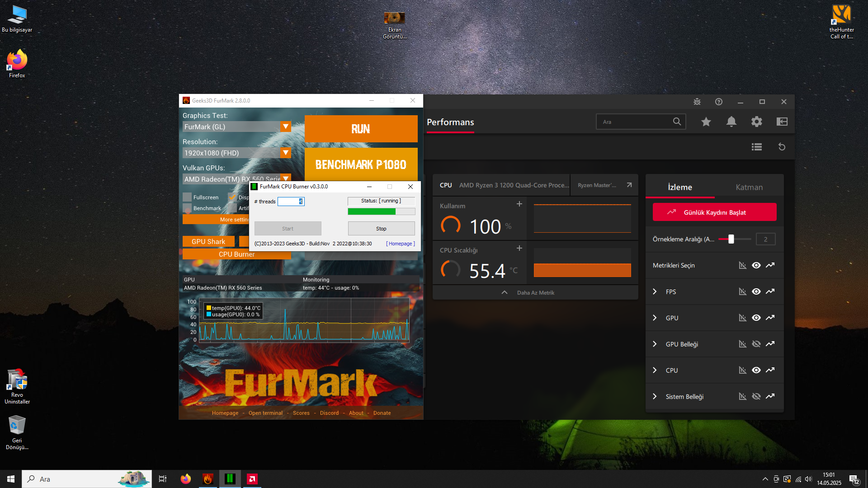Click Günlük Kaydını Başlat button

click(714, 212)
